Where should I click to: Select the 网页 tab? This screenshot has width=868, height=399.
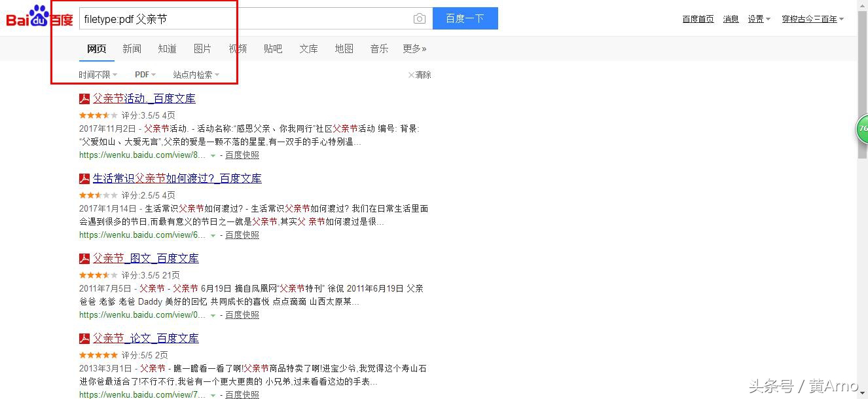pos(97,48)
